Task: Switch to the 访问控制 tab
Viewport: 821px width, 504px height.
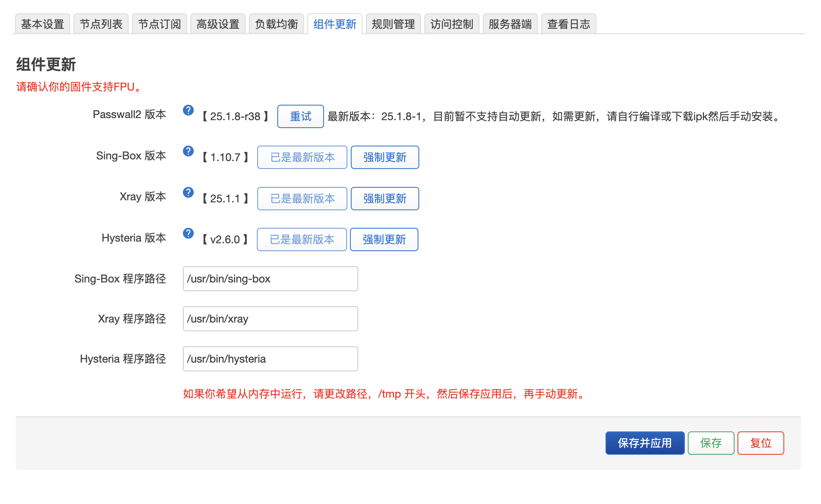Action: coord(452,24)
